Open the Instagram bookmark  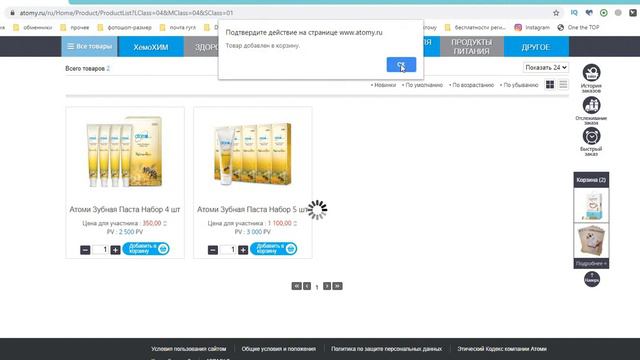click(x=532, y=27)
